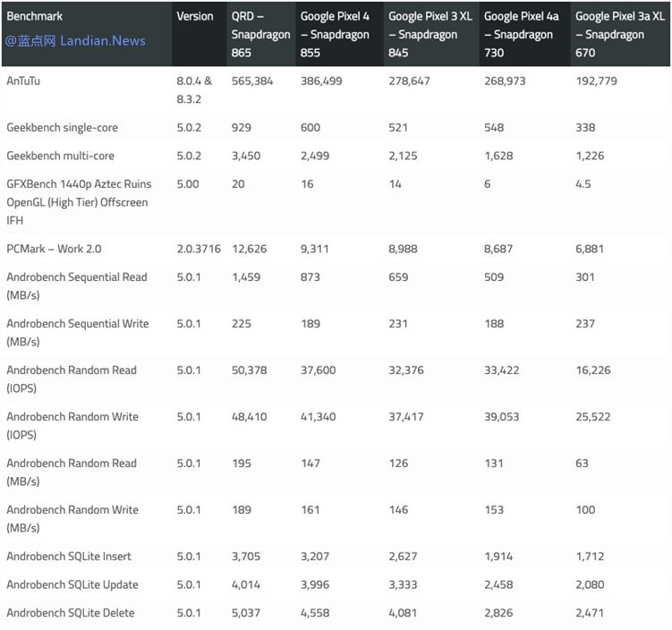Select the QRD Snapdragon 865 column header
The width and height of the screenshot is (672, 630).
tap(259, 34)
